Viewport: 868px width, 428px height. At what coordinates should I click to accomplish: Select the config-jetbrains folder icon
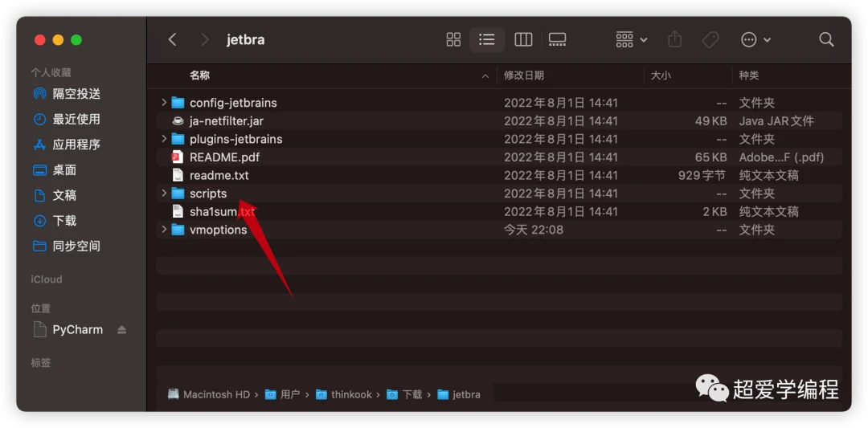178,103
